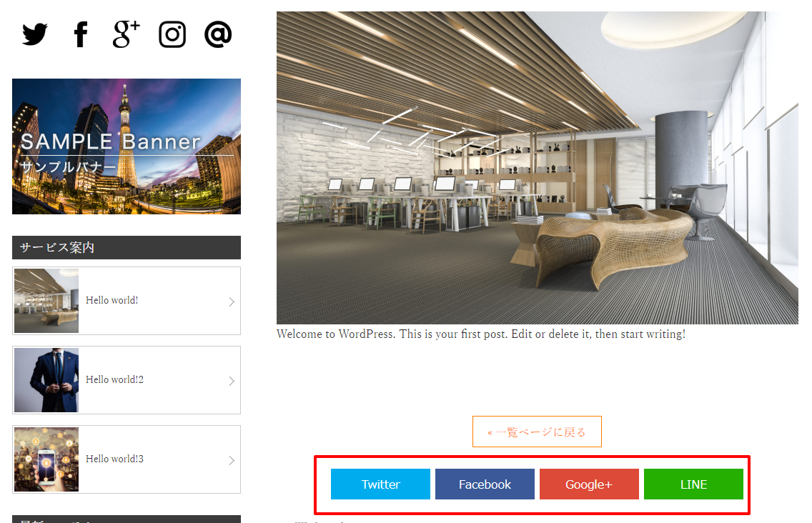Open the businessman thumbnail for Hello world!2
812x523 pixels.
(46, 380)
